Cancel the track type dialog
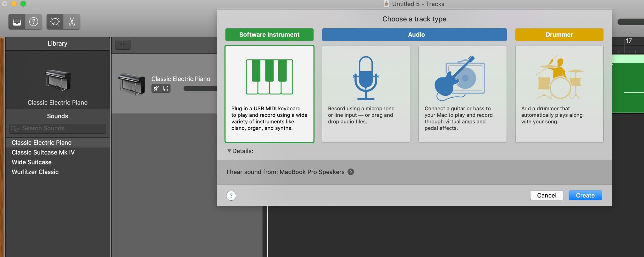The image size is (644, 257). (547, 195)
